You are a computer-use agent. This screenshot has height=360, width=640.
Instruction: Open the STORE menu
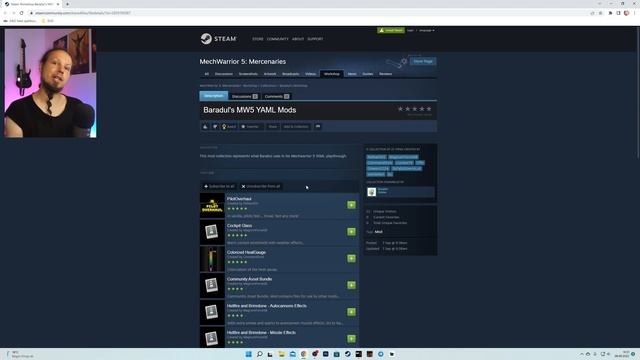(x=258, y=39)
